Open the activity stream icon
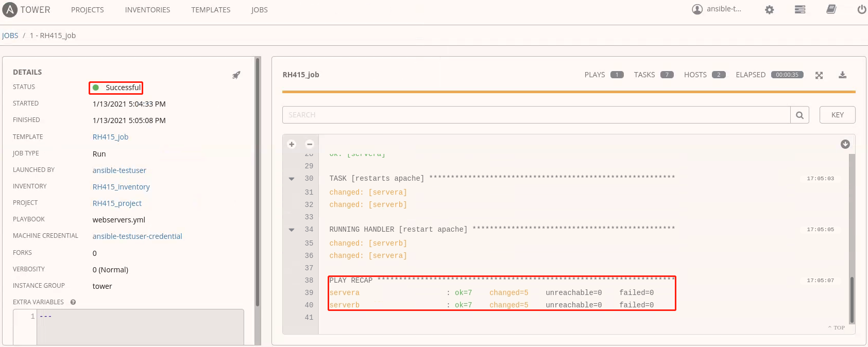This screenshot has height=347, width=868. point(799,10)
